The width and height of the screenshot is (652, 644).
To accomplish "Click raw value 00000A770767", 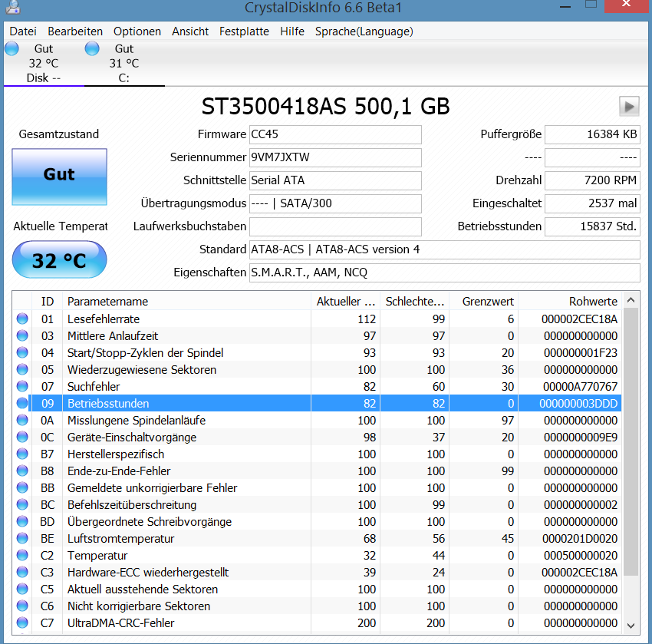I will click(x=581, y=387).
